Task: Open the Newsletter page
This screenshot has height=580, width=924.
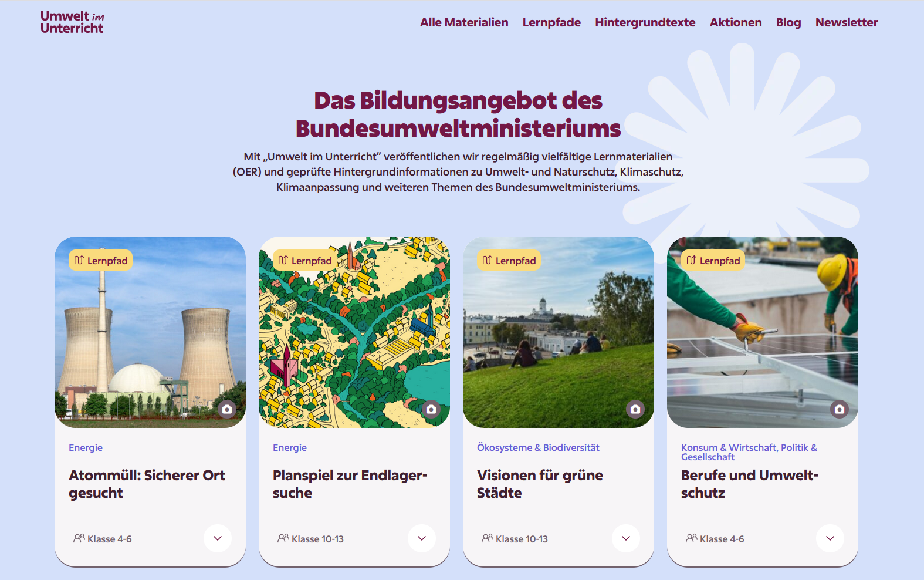Action: 846,22
